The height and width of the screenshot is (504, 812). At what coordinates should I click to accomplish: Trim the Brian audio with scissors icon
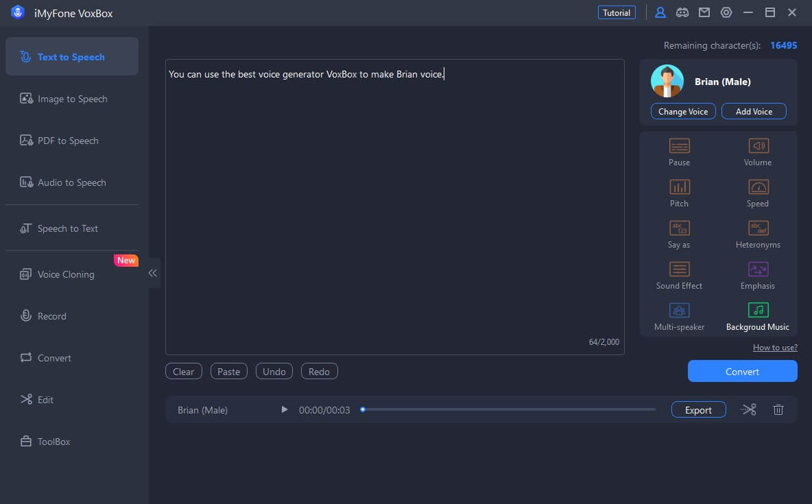point(749,410)
